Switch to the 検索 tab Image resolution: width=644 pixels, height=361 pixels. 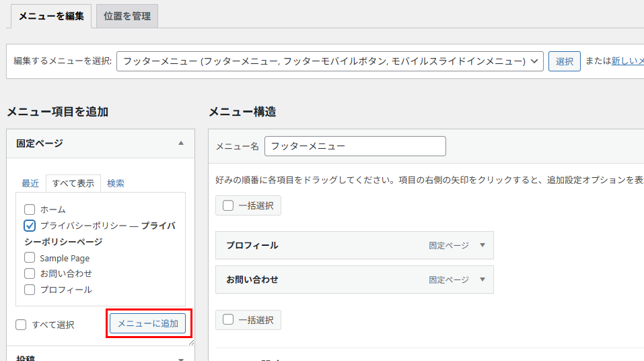point(116,183)
